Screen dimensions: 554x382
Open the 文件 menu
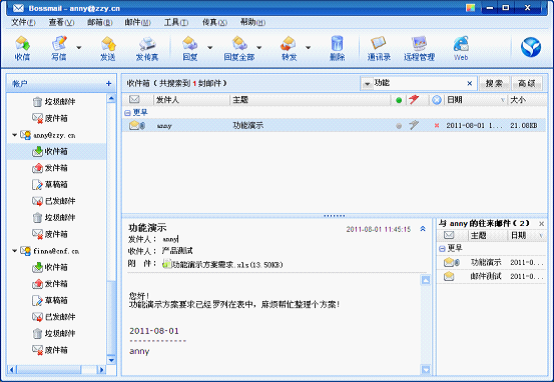tap(23, 23)
